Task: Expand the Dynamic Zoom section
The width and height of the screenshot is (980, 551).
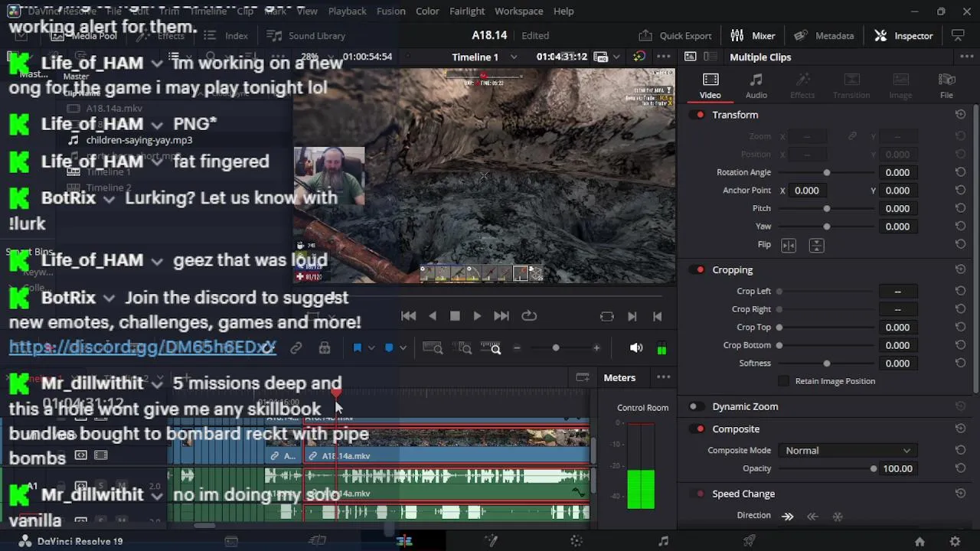Action: 744,406
